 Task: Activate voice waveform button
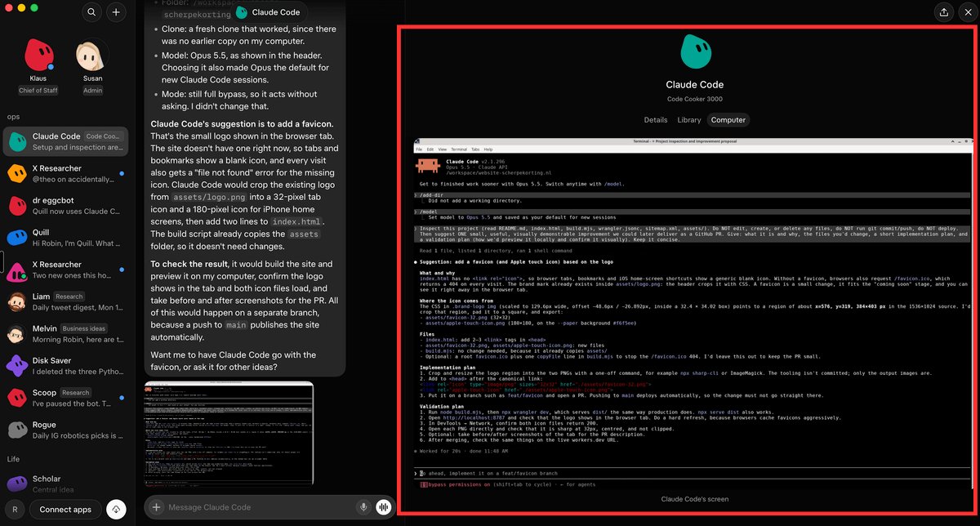[382, 507]
